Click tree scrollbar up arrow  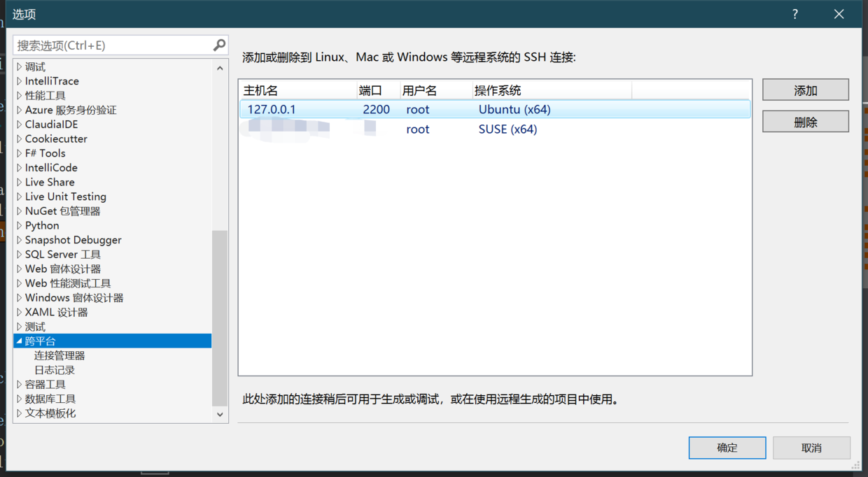[220, 68]
